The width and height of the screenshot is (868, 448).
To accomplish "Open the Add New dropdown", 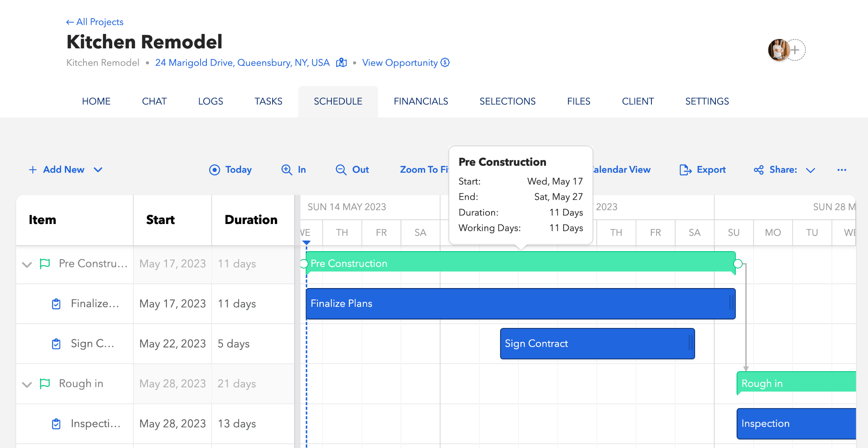I will [98, 170].
